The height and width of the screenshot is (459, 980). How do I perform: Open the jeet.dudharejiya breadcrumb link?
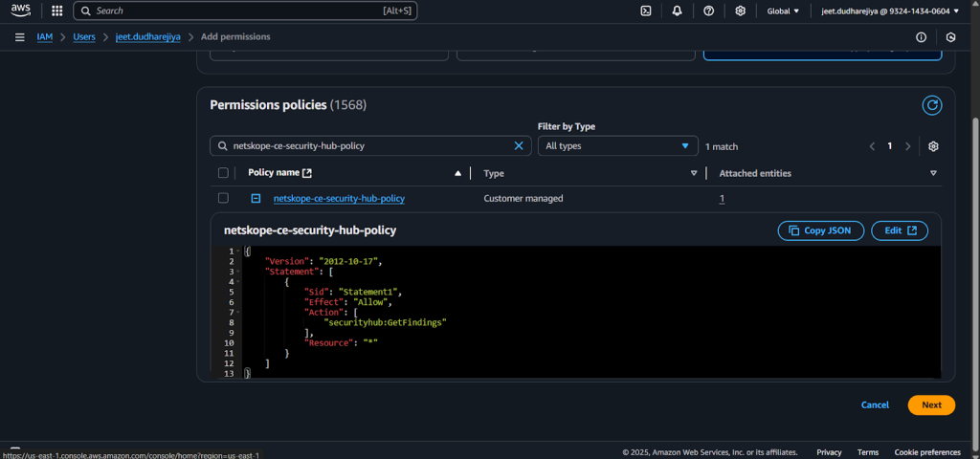[148, 37]
